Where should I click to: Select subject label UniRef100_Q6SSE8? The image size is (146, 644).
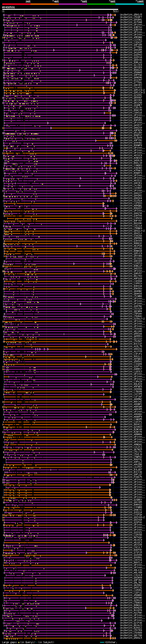[131, 68]
